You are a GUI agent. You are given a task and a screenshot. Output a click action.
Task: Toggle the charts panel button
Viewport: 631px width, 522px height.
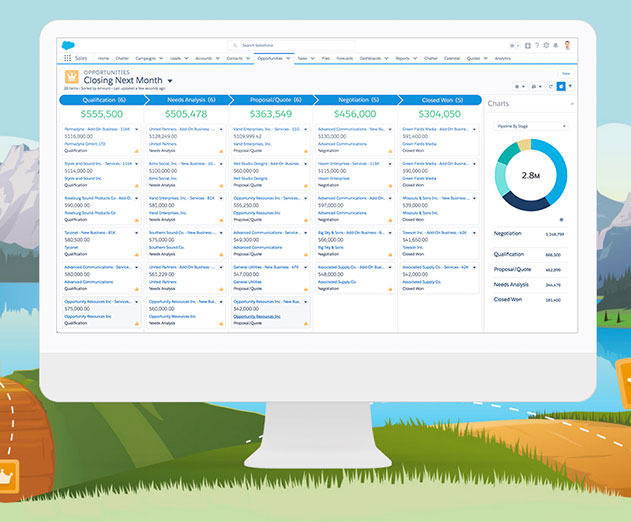(561, 86)
